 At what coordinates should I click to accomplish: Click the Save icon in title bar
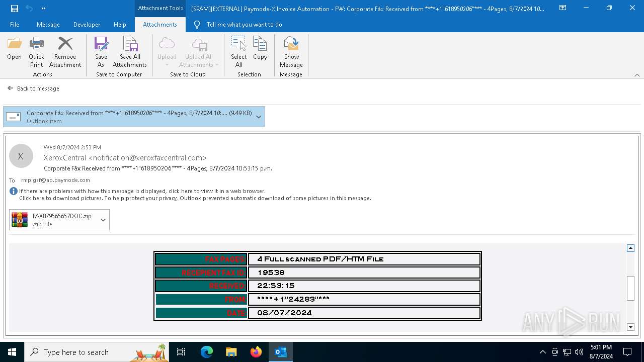point(15,8)
